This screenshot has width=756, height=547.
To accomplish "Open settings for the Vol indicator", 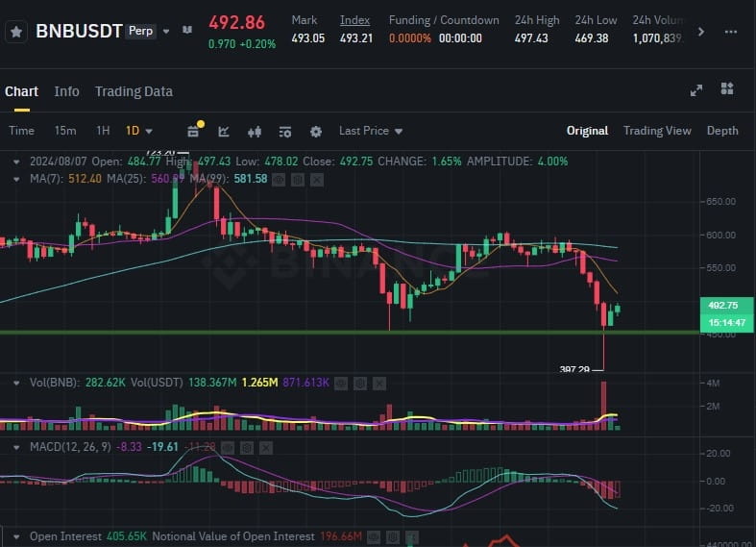I will 360,384.
